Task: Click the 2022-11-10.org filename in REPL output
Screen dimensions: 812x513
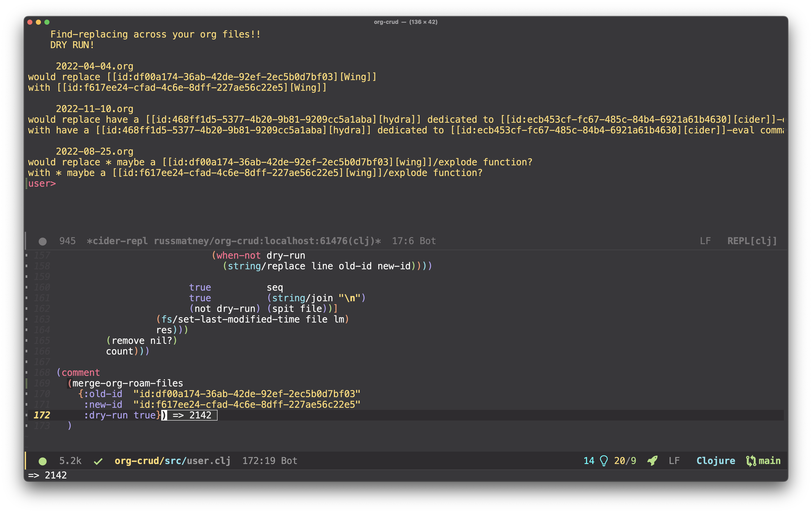Action: point(94,109)
